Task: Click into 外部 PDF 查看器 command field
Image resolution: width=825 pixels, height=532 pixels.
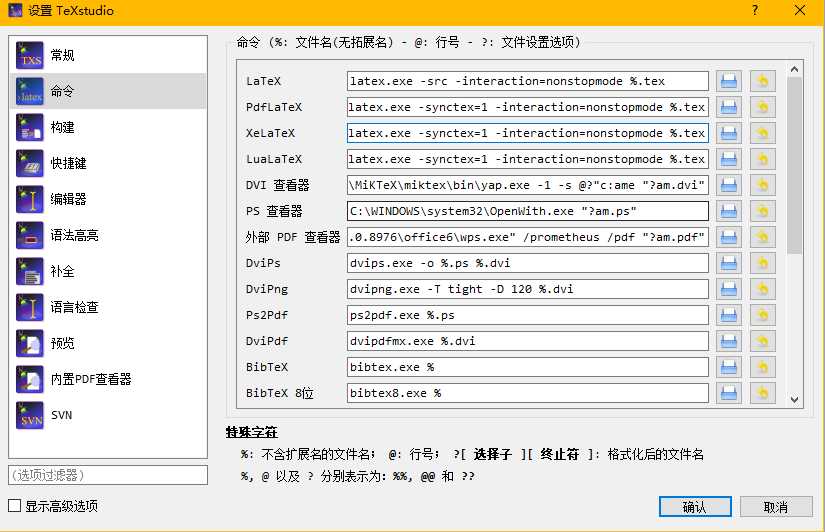Action: (x=528, y=237)
